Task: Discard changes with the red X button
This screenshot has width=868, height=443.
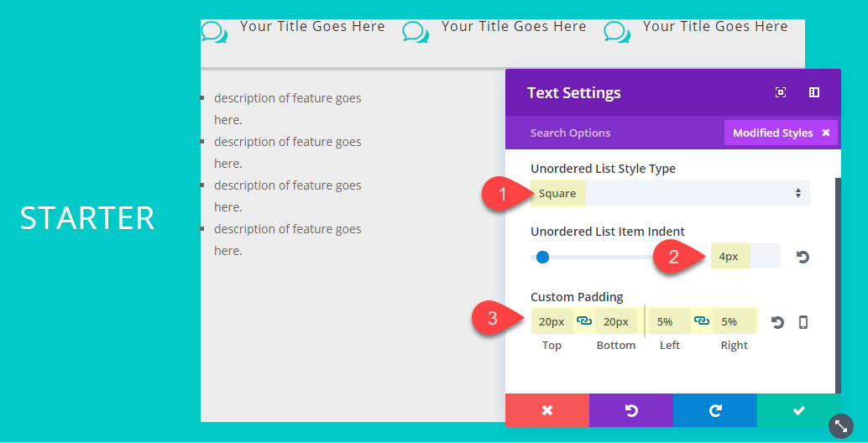Action: (x=547, y=410)
